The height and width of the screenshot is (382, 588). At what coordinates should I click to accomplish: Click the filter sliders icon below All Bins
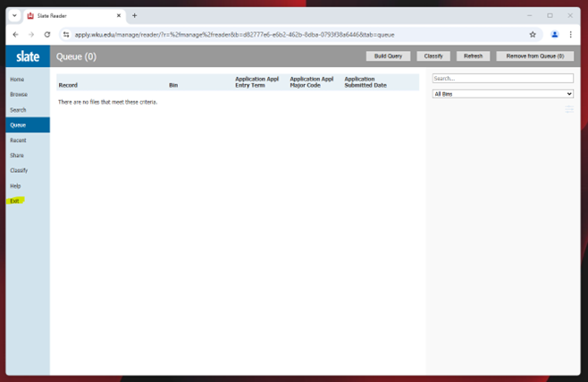(568, 109)
